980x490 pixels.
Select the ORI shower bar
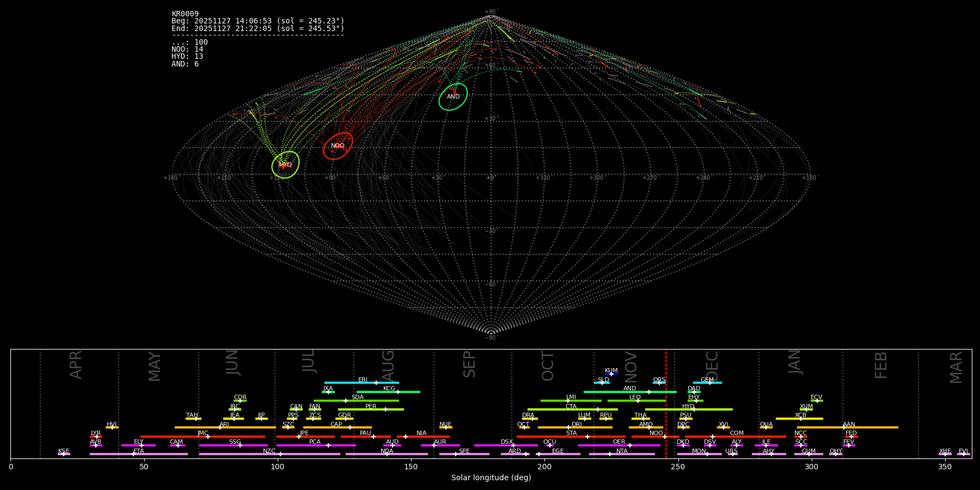tap(575, 427)
